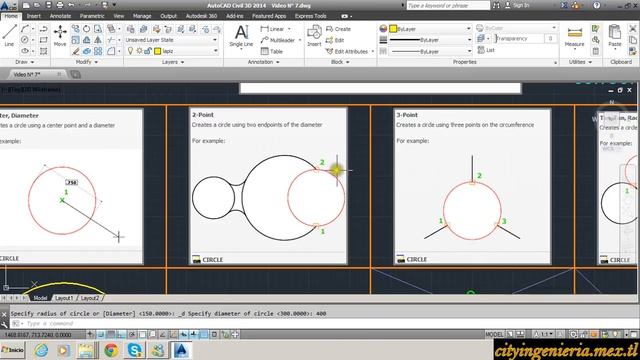
Task: Switch to the Layout1 tab
Action: tap(64, 298)
